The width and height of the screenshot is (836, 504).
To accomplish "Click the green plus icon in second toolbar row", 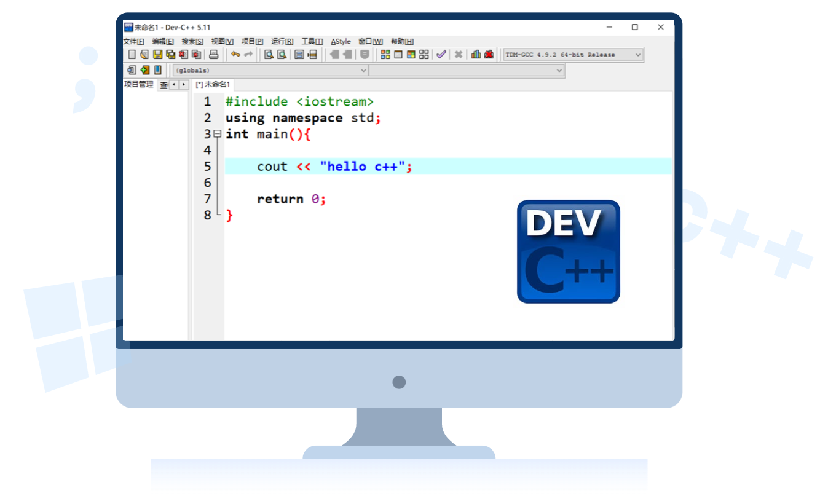I will coord(145,70).
